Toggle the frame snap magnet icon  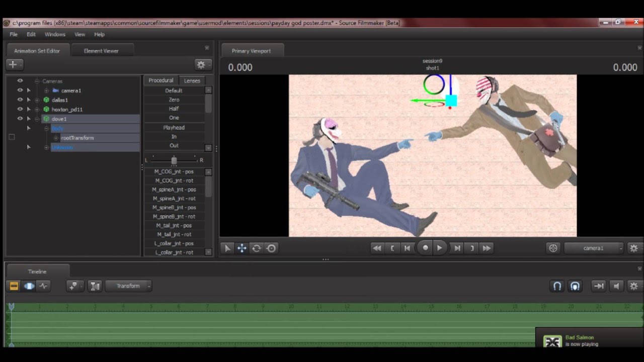click(575, 286)
